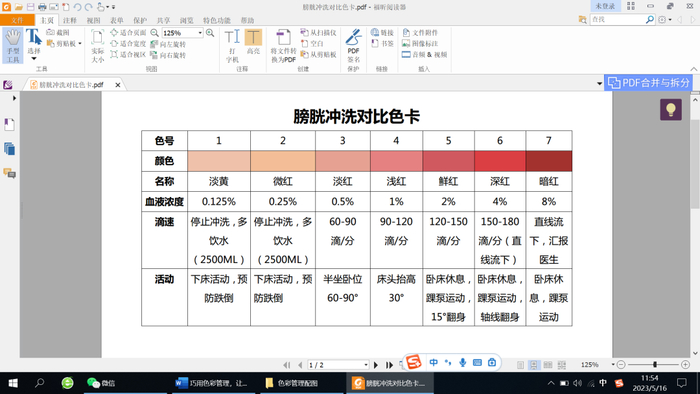
Task: Collapse the ribbon with chevron
Action: click(693, 69)
